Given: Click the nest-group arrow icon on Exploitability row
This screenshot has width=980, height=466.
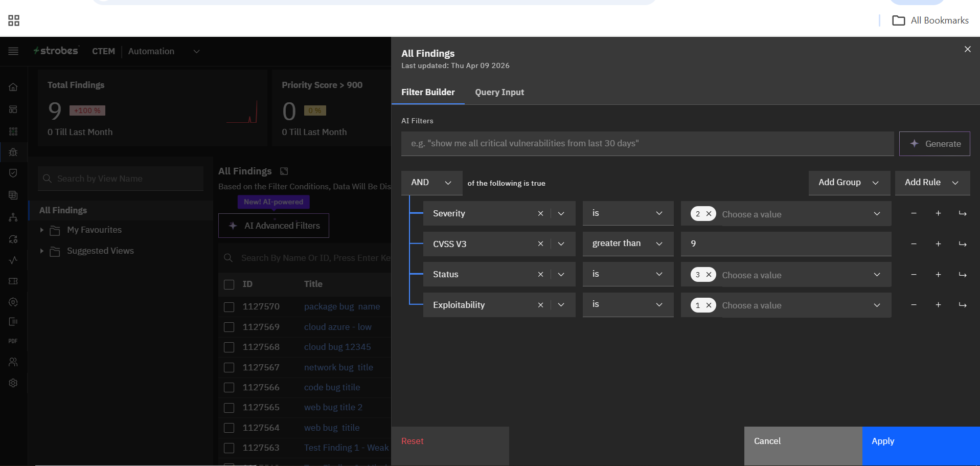Looking at the screenshot, I should click(963, 305).
